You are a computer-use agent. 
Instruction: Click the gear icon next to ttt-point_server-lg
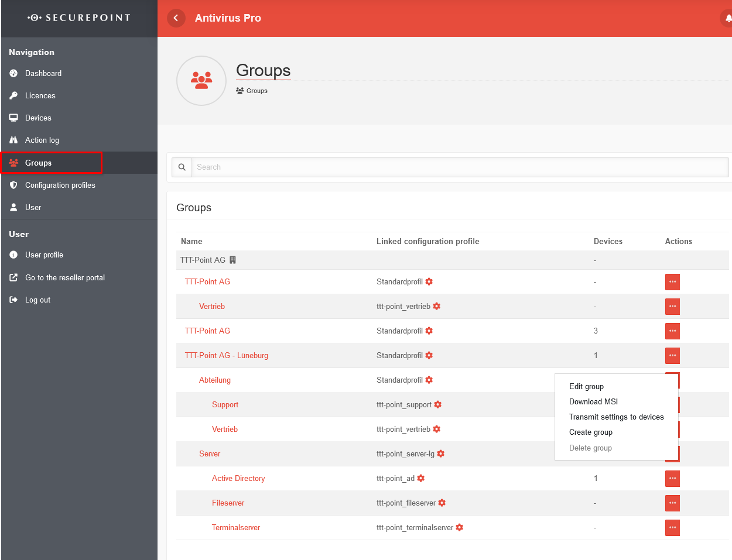[x=441, y=454]
